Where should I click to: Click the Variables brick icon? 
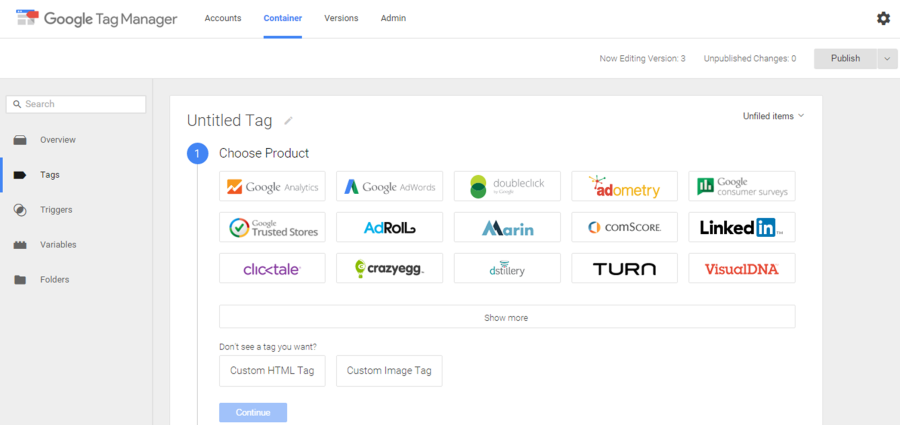pos(20,245)
